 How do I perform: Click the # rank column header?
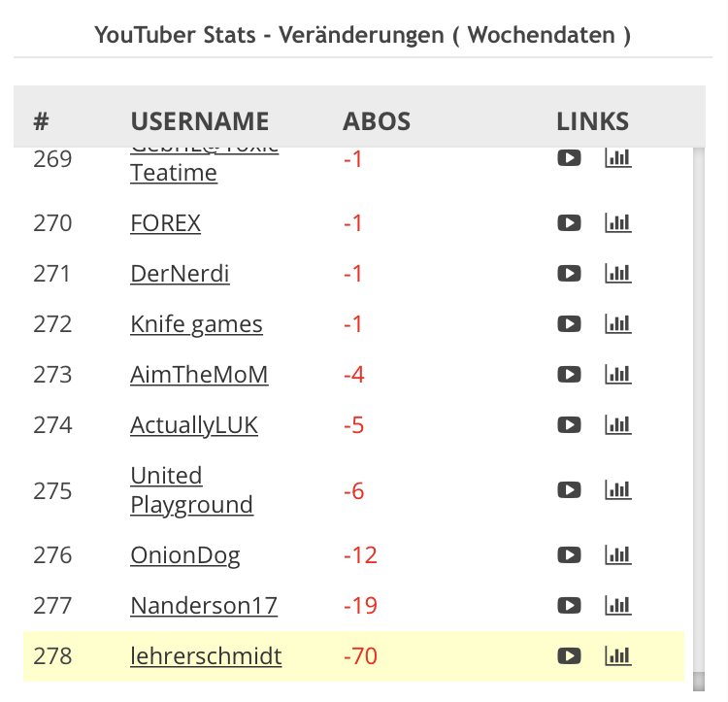click(x=41, y=121)
